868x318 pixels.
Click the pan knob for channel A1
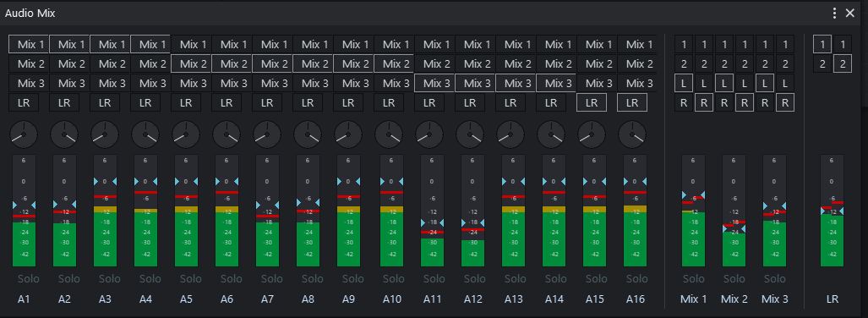(24, 134)
